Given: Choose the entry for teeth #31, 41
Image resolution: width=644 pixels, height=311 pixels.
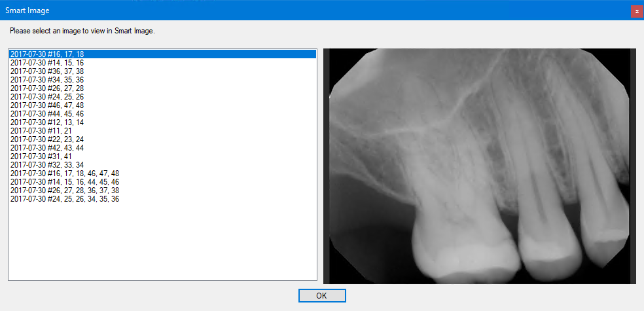Looking at the screenshot, I should coord(41,156).
